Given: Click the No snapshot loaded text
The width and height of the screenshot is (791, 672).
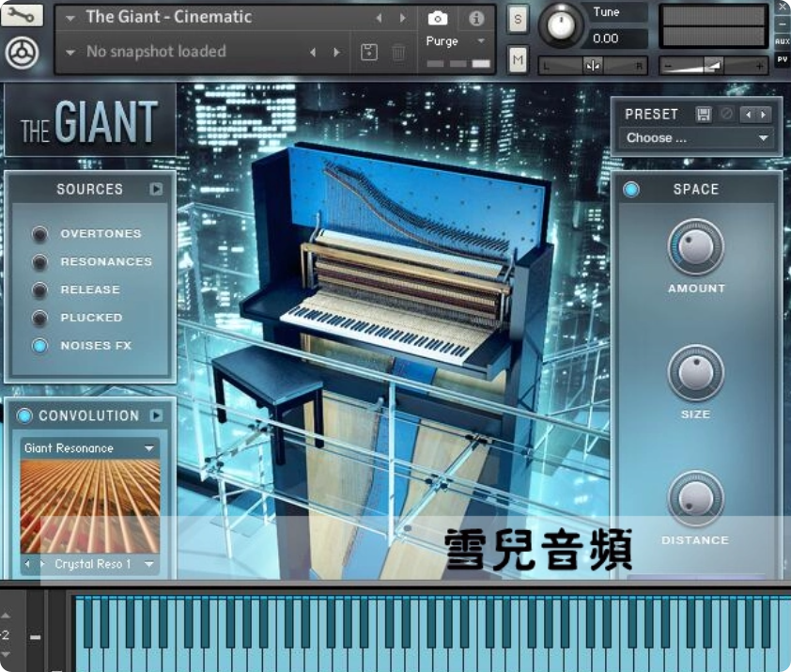Looking at the screenshot, I should point(156,52).
